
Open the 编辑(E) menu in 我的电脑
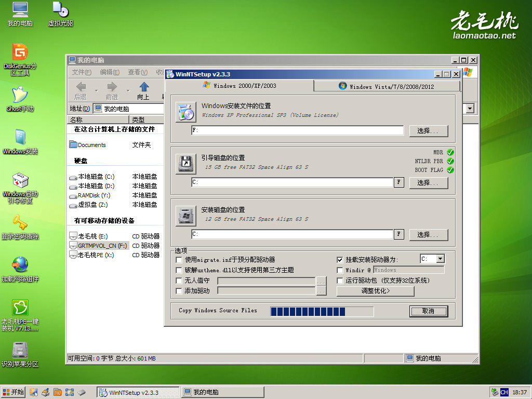[x=110, y=72]
